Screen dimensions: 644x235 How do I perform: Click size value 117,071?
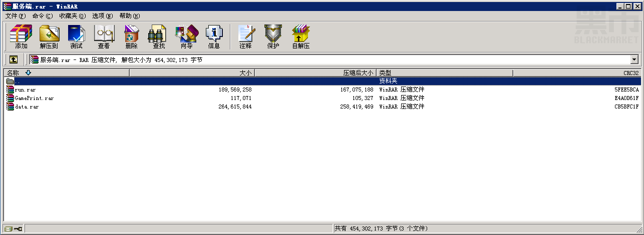coord(241,98)
